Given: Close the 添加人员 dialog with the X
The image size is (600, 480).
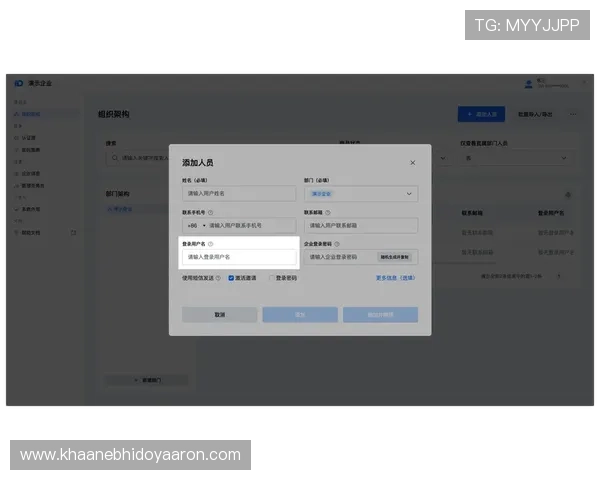Looking at the screenshot, I should pyautogui.click(x=412, y=162).
